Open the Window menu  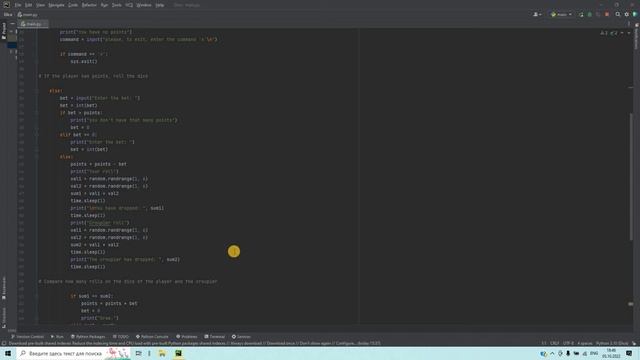tap(144, 5)
